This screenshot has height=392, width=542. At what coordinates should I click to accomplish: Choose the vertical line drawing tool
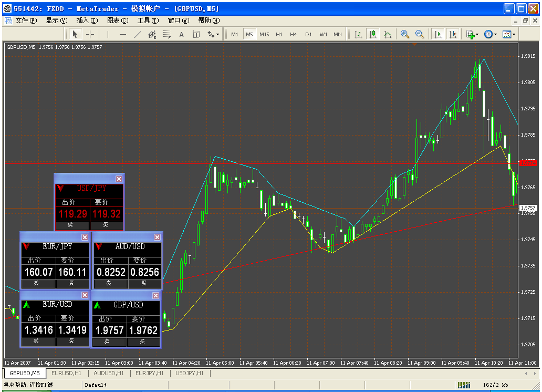108,34
